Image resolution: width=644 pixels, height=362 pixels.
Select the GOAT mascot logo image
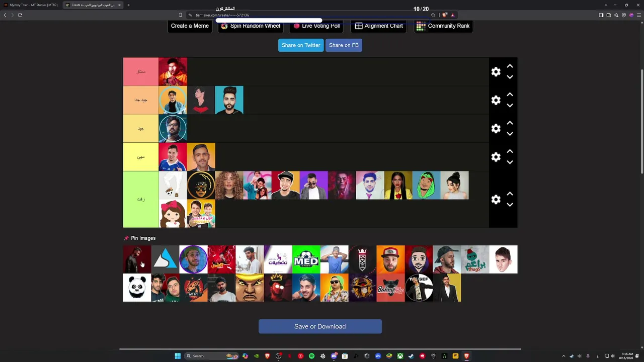[194, 288]
